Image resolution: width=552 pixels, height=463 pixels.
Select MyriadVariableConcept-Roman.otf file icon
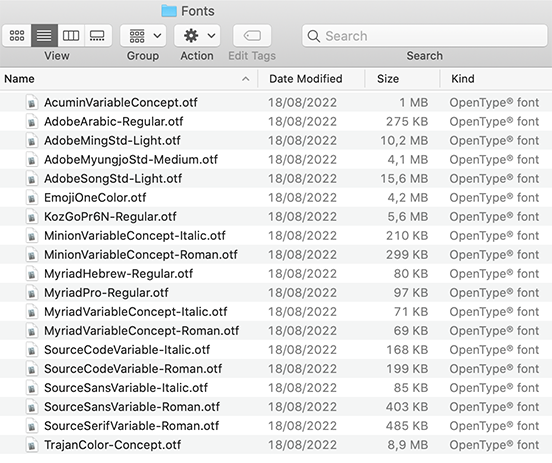click(32, 331)
